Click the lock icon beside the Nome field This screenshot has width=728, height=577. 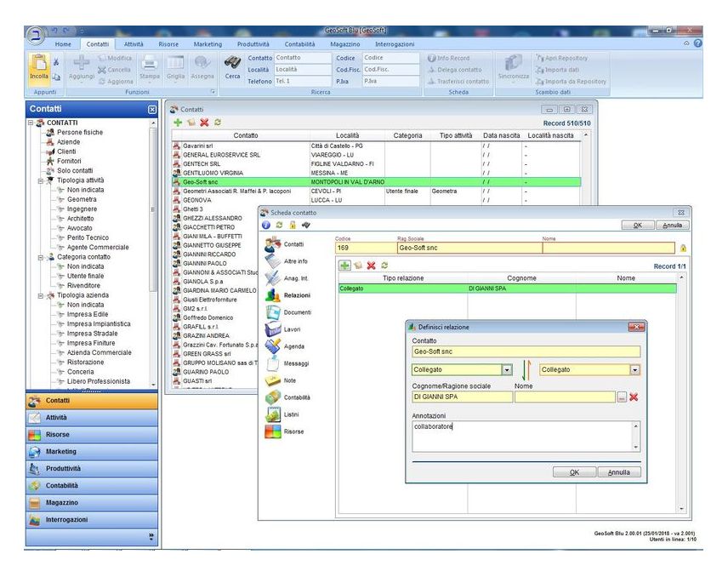point(683,249)
